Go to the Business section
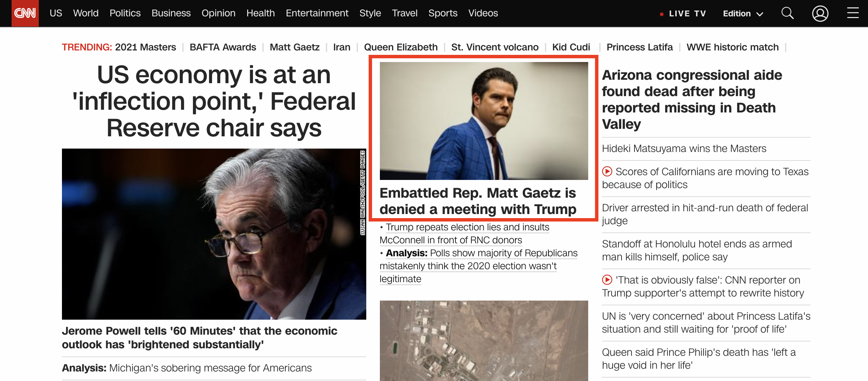 (171, 13)
